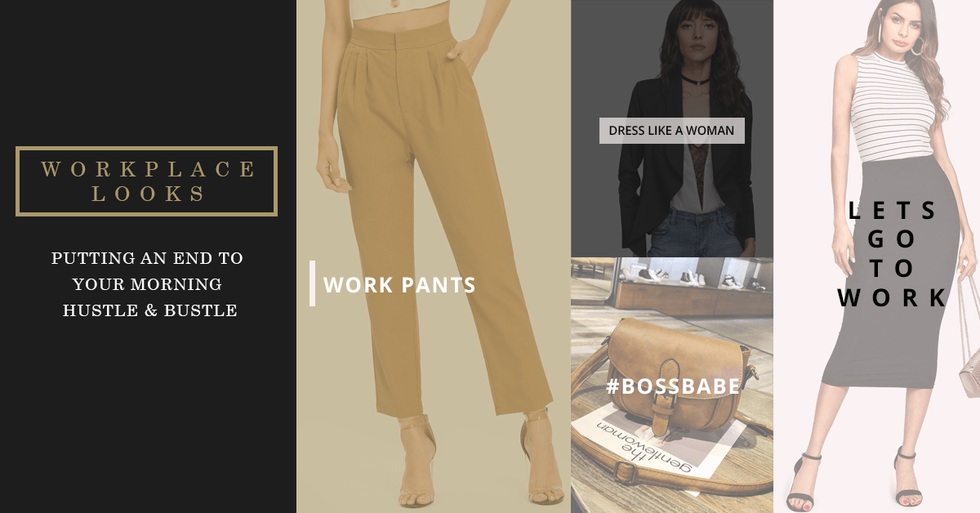The image size is (980, 513).
Task: Click the black choker necklace
Action: point(693,78)
